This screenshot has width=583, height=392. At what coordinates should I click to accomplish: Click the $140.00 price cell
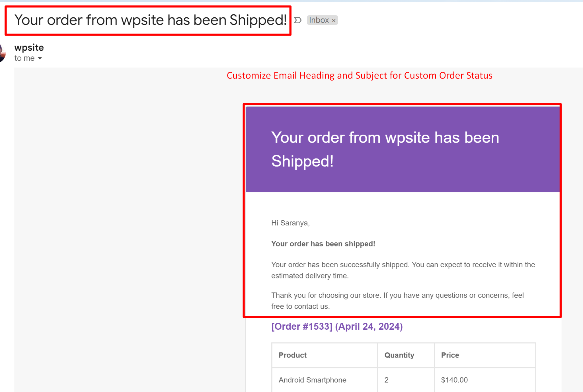(x=454, y=380)
